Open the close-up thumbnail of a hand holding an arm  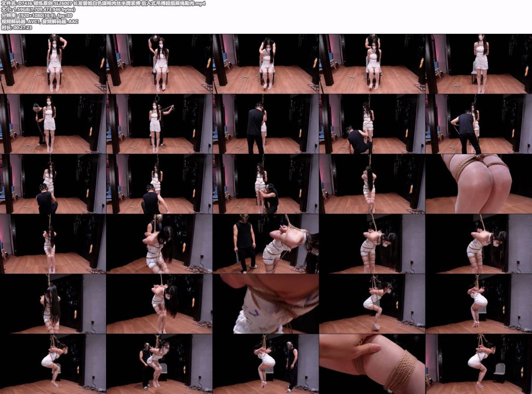click(x=372, y=364)
